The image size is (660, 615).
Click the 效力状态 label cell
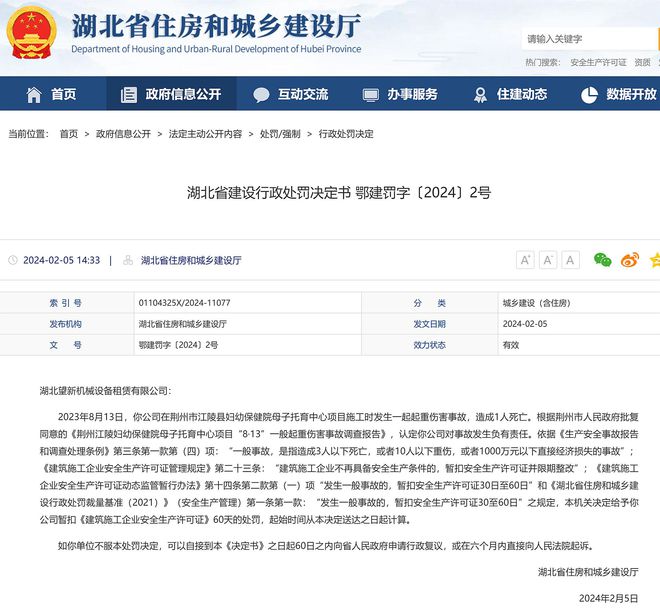click(x=429, y=345)
